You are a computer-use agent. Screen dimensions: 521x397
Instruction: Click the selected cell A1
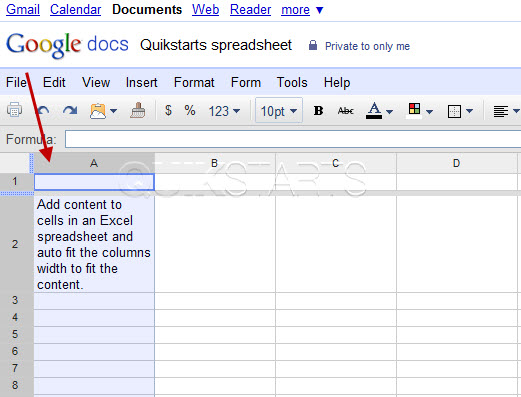(94, 182)
